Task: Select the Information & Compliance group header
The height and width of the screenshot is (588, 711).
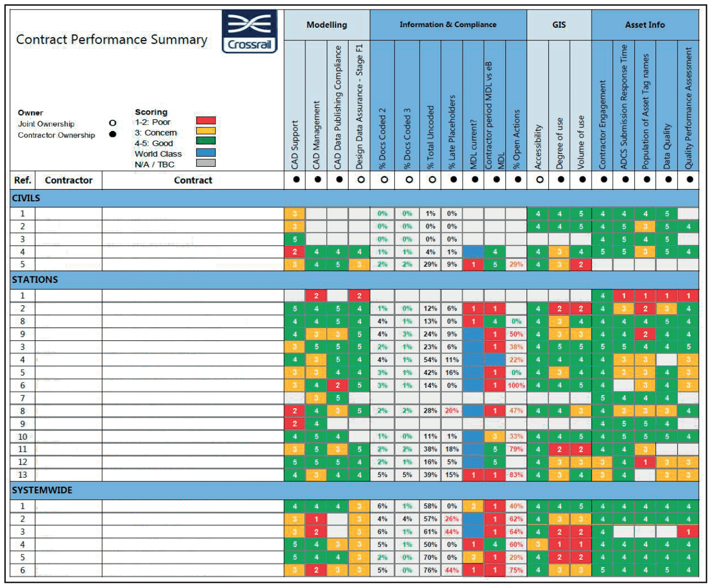Action: coord(448,25)
